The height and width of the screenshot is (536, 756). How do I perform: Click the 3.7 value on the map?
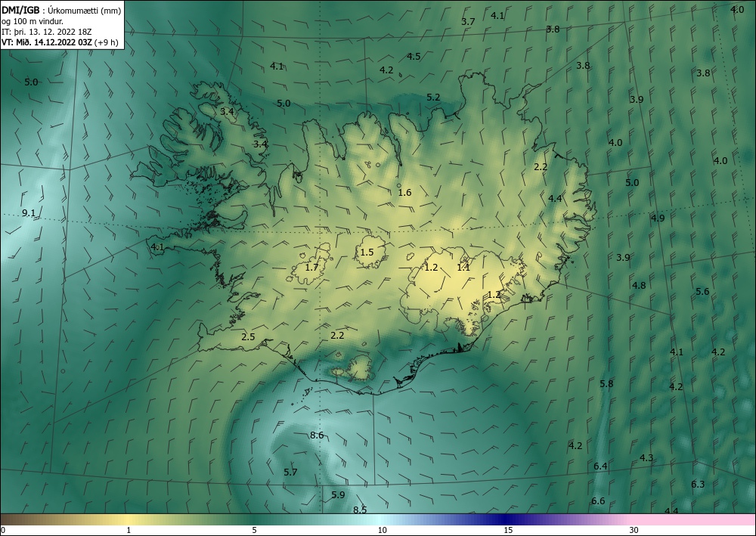[x=468, y=21]
